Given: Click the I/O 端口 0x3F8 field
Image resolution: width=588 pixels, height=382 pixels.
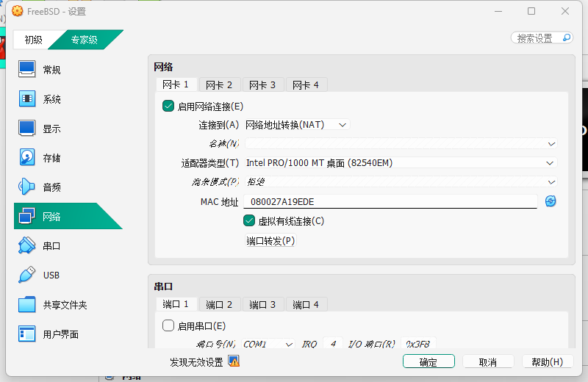Looking at the screenshot, I should (418, 344).
